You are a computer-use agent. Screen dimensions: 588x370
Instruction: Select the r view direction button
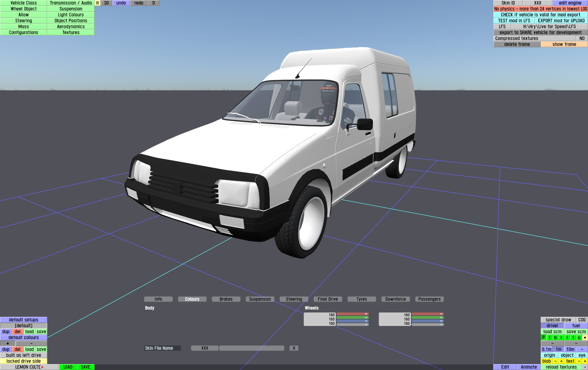pos(561,338)
